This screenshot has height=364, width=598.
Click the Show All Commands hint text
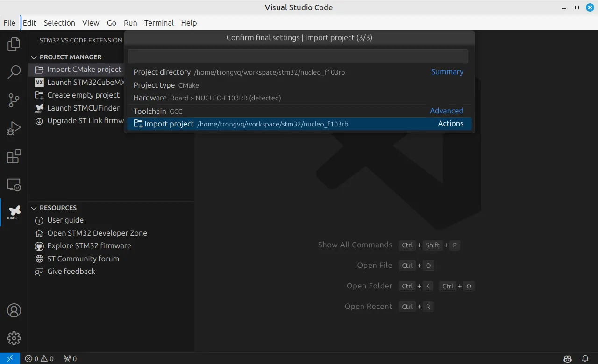[355, 245]
